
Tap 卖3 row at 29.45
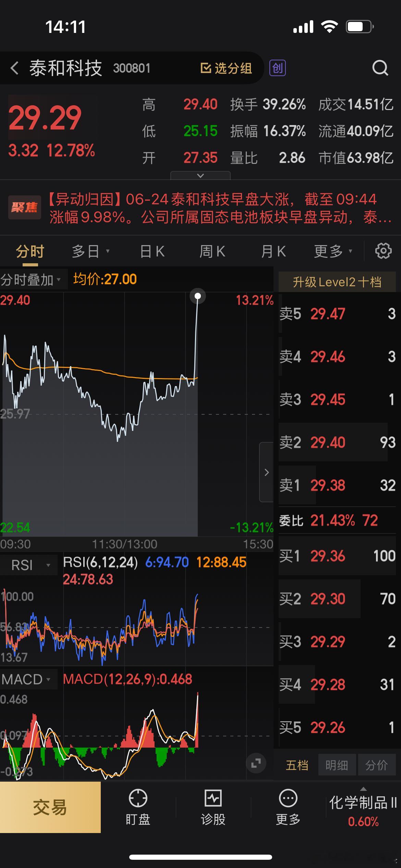tap(338, 399)
